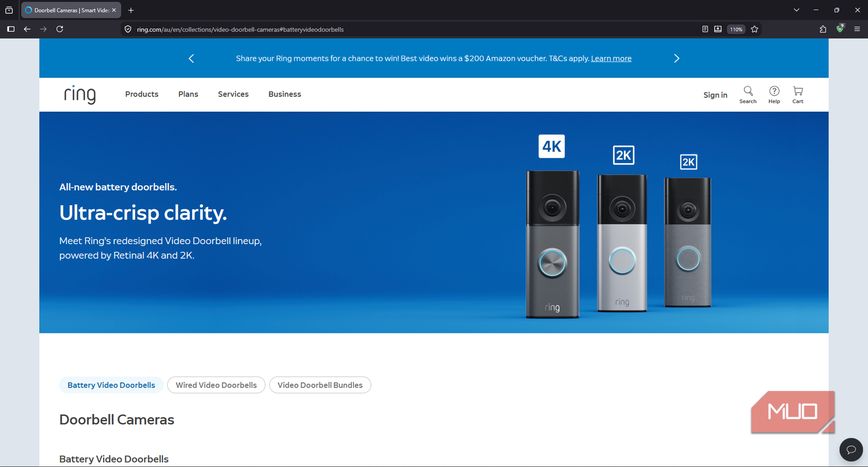This screenshot has width=868, height=467.
Task: Open the Firefox sidebar toggle icon
Action: pos(11,29)
